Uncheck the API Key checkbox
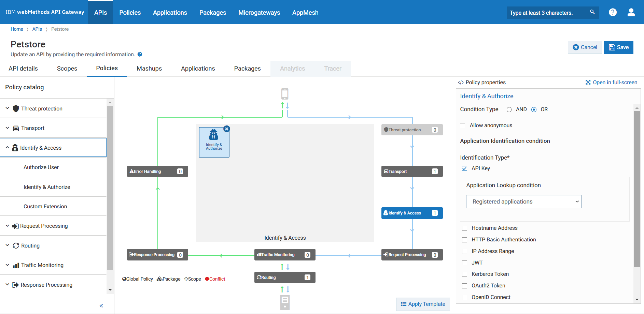The height and width of the screenshot is (314, 644). click(x=464, y=168)
